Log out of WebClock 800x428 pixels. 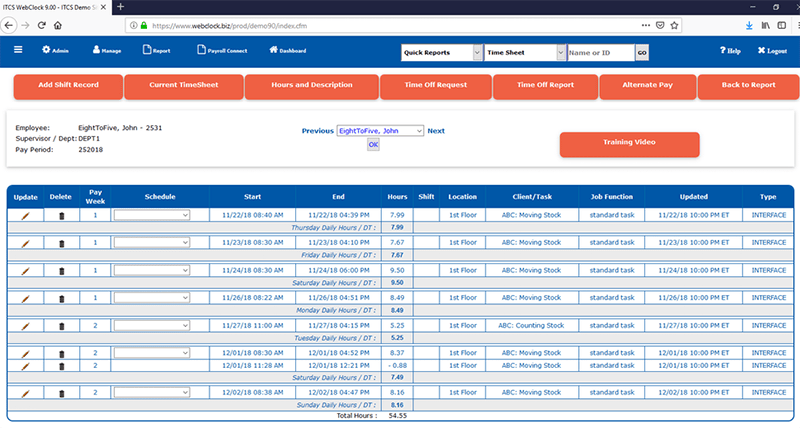[x=772, y=51]
